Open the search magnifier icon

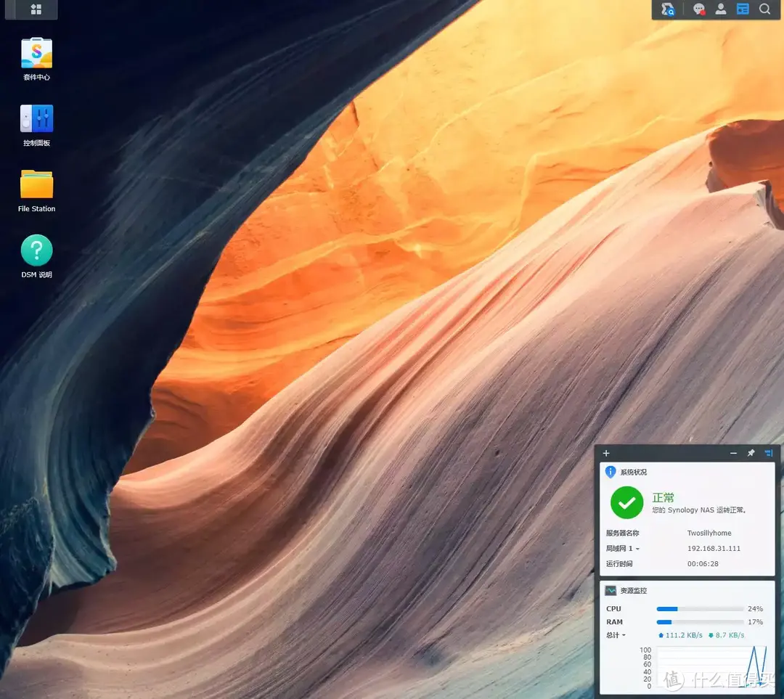pyautogui.click(x=764, y=9)
